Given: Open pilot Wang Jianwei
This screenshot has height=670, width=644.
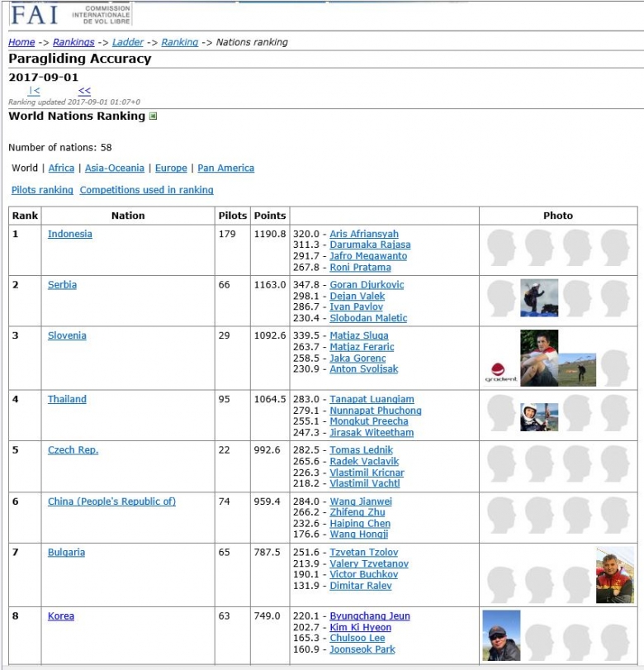Looking at the screenshot, I should pyautogui.click(x=361, y=501).
